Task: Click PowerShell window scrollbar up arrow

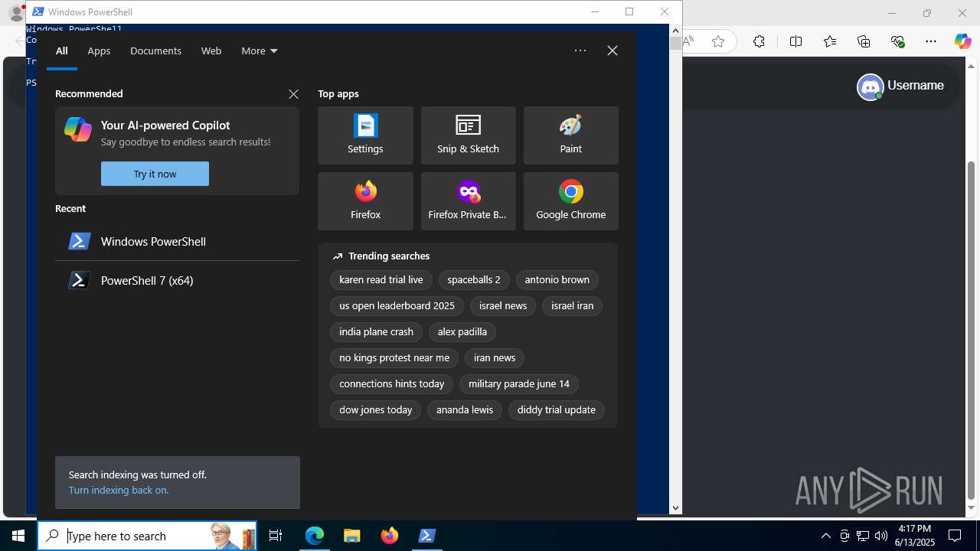Action: 675,30
